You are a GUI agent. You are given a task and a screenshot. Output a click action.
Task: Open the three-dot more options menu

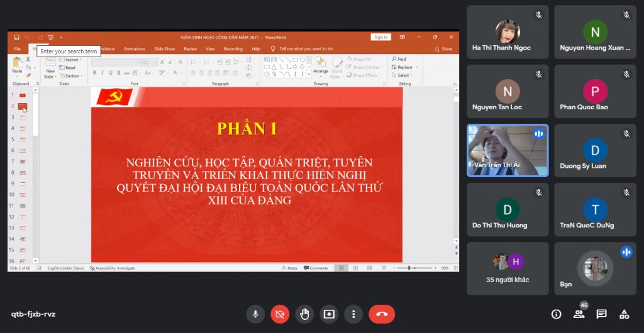[x=354, y=314]
